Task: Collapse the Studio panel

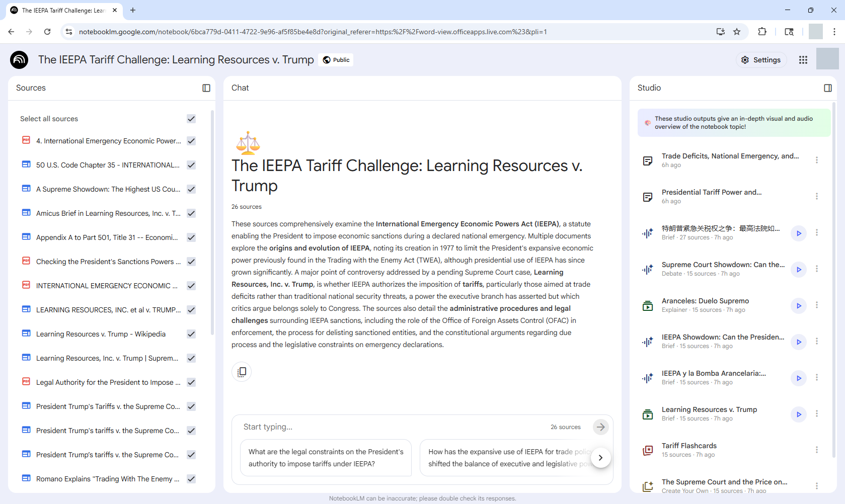Action: 827,88
